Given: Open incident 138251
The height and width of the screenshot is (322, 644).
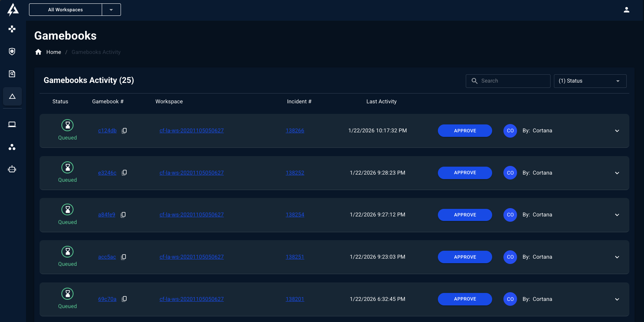Looking at the screenshot, I should pos(295,257).
